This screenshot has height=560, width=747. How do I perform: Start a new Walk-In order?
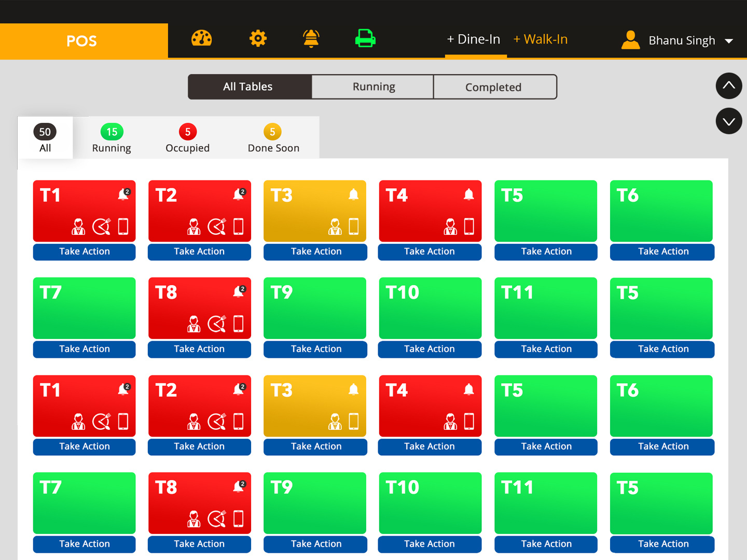[x=541, y=39]
